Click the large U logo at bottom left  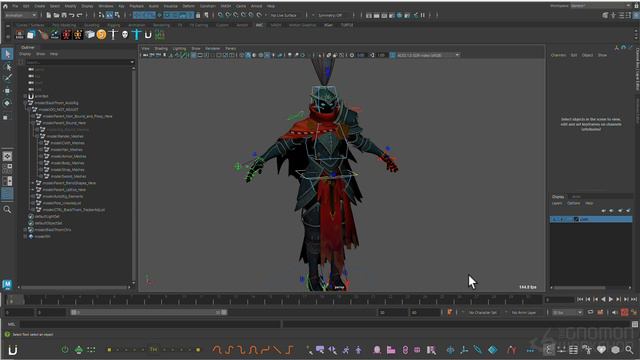point(13,350)
